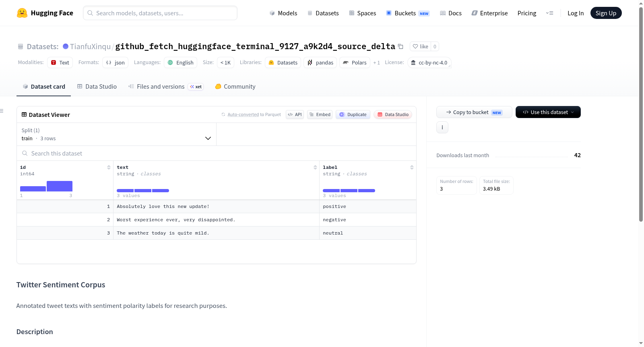Click the 'Worst experience ever, very disappointed.' cell
The width and height of the screenshot is (644, 347).
216,220
